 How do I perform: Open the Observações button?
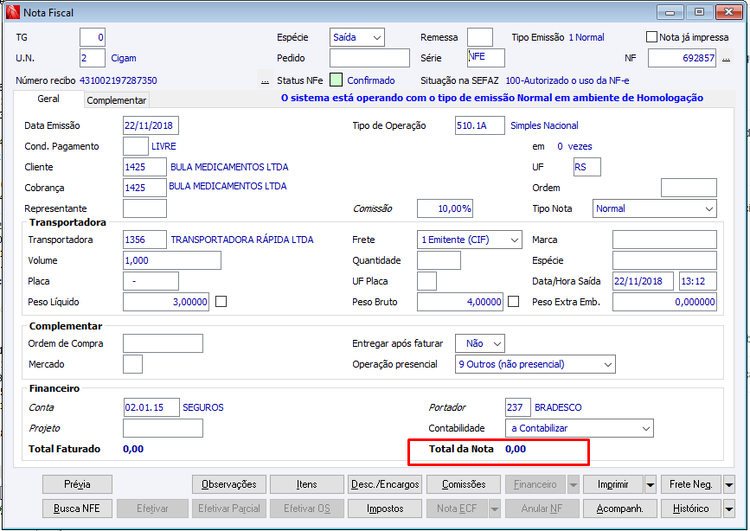[x=229, y=485]
